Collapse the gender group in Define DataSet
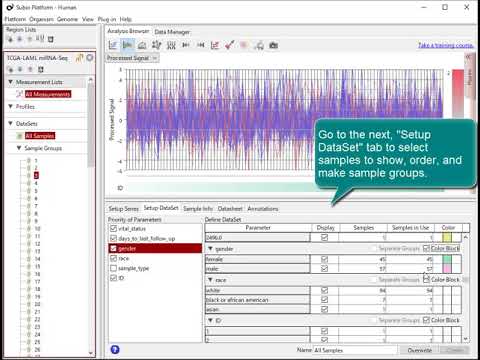Image resolution: width=480 pixels, height=360 pixels. [x=210, y=249]
